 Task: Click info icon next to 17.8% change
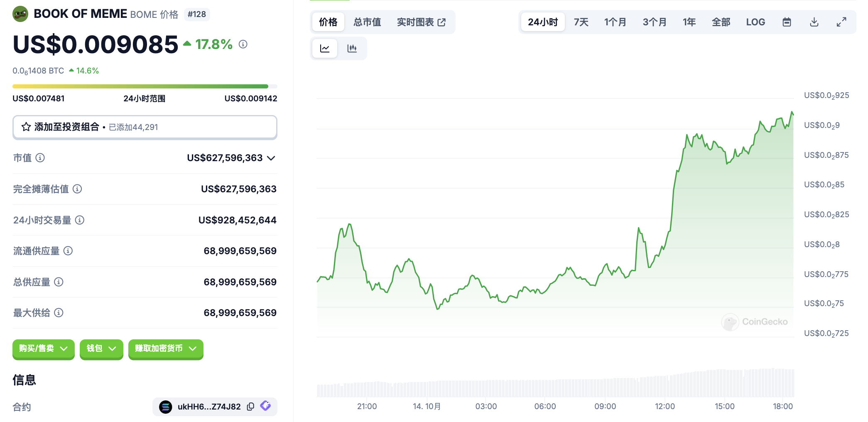243,44
